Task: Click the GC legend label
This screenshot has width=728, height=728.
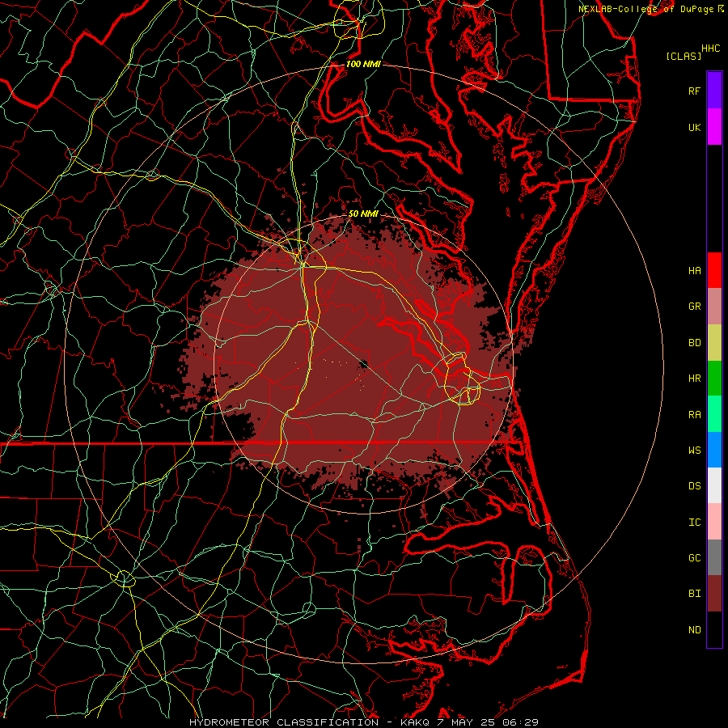Action: coord(694,558)
